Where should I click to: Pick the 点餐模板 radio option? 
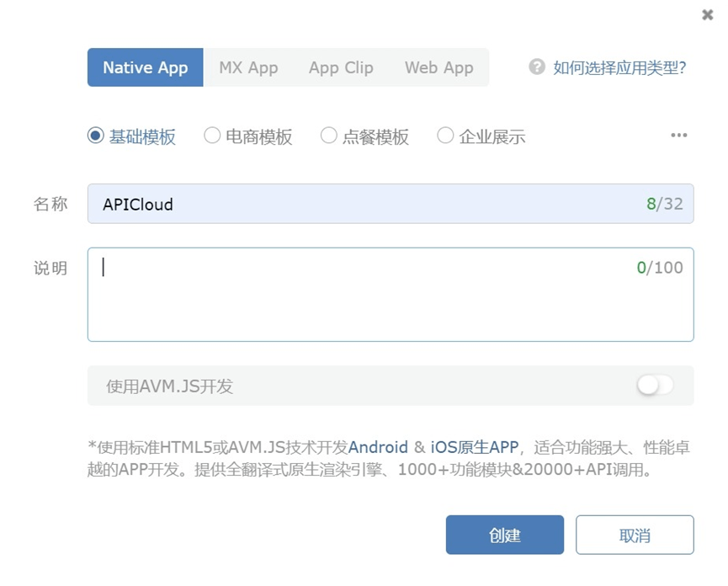click(329, 136)
